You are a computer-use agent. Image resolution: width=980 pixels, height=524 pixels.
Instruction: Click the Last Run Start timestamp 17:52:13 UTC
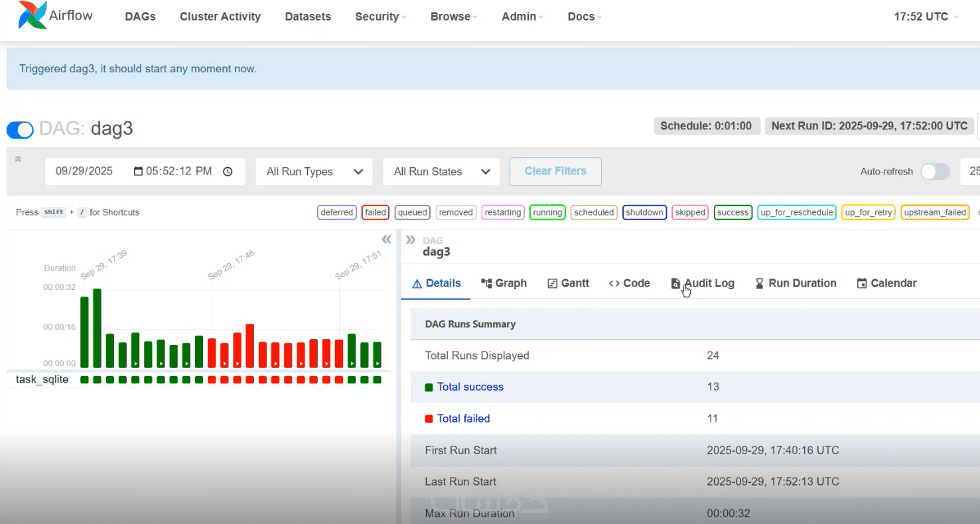pos(773,482)
